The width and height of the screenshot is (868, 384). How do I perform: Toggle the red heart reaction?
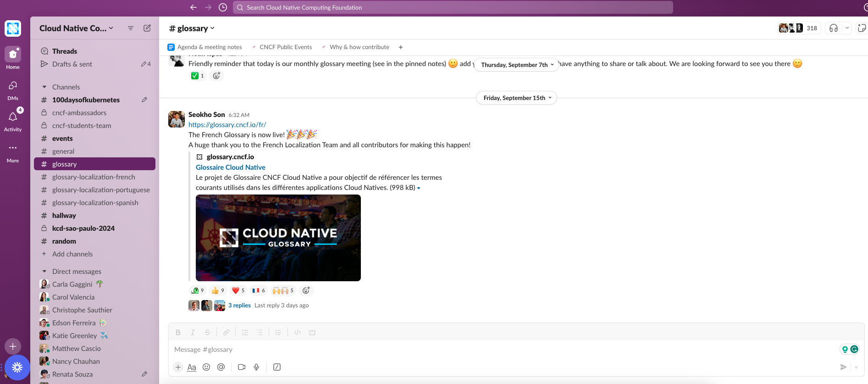238,290
